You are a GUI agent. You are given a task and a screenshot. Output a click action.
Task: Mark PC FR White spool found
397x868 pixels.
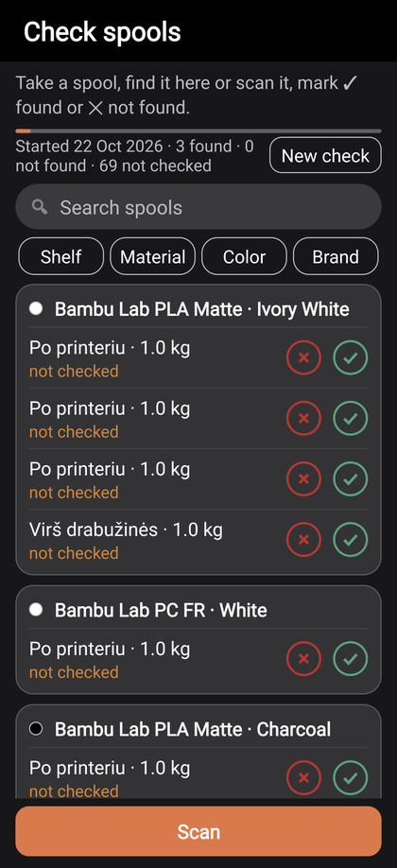(x=351, y=659)
